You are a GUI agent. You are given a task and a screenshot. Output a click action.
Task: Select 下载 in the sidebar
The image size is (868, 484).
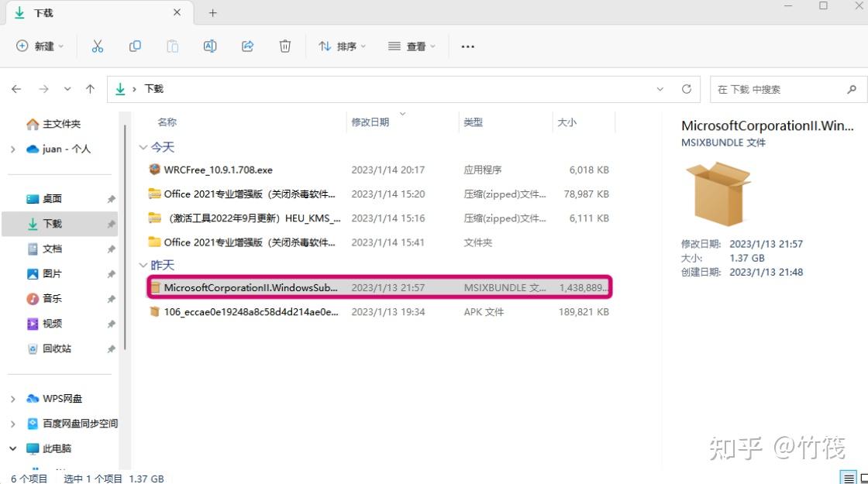[60, 224]
